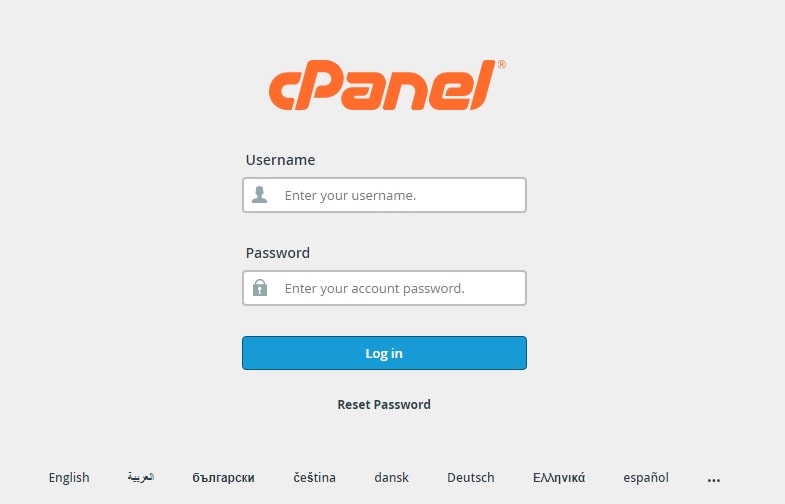The width and height of the screenshot is (785, 504).
Task: Switch language to čeština
Action: (315, 478)
